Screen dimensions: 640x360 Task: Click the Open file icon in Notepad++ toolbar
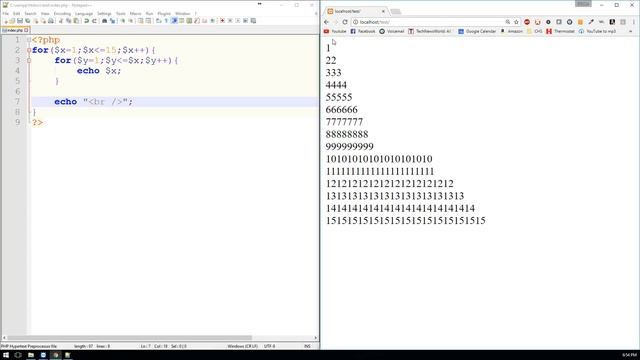point(12,21)
